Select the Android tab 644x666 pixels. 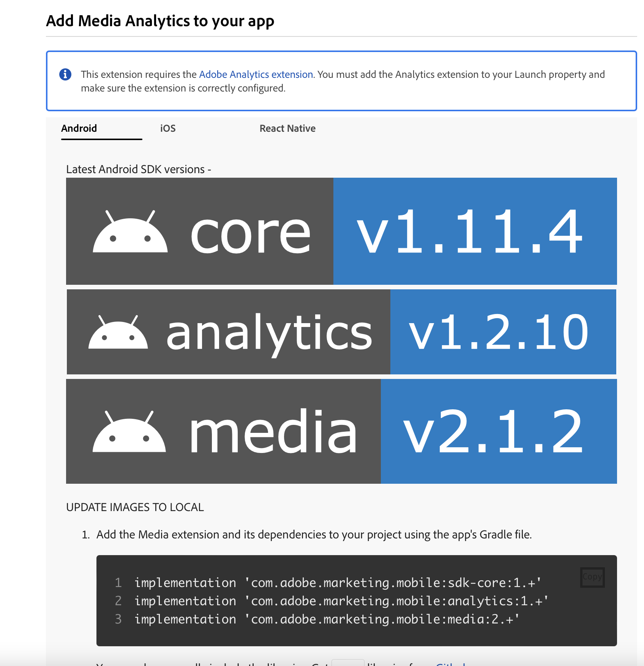[79, 128]
